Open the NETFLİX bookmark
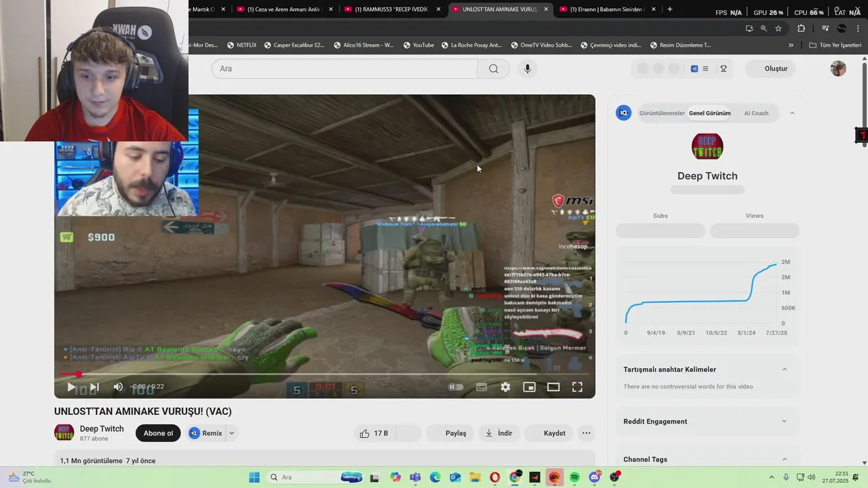This screenshot has height=488, width=868. coord(241,45)
